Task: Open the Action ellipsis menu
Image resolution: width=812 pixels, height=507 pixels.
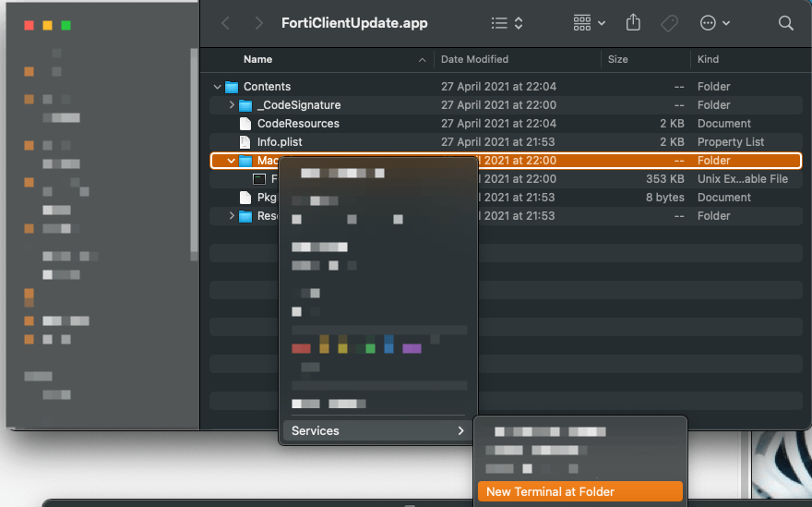Action: [x=714, y=23]
